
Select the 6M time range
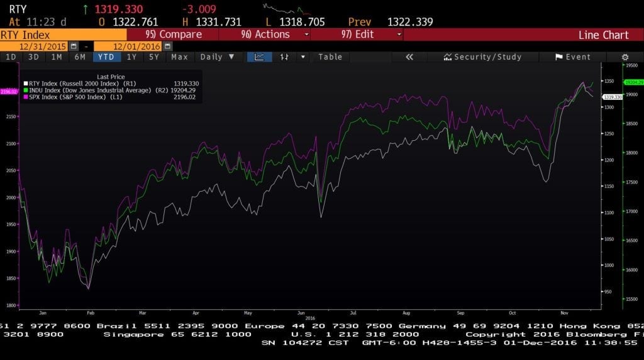coord(80,57)
